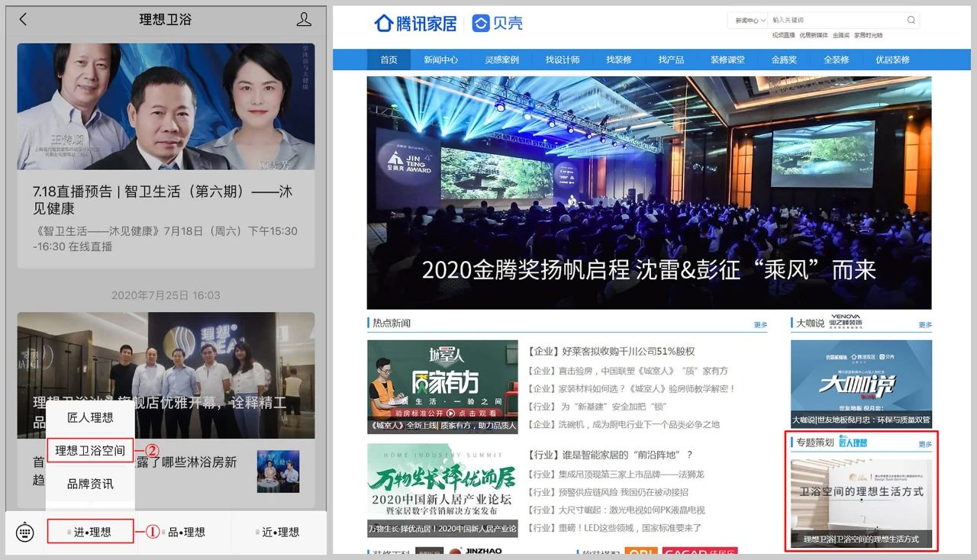Read headline 谁是智能家居的“前沿阵地”？

point(611,455)
